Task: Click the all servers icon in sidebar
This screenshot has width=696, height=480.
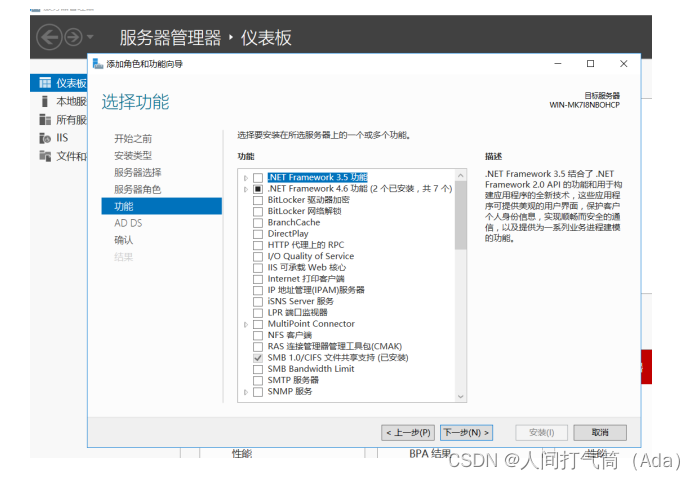Action: pos(44,119)
